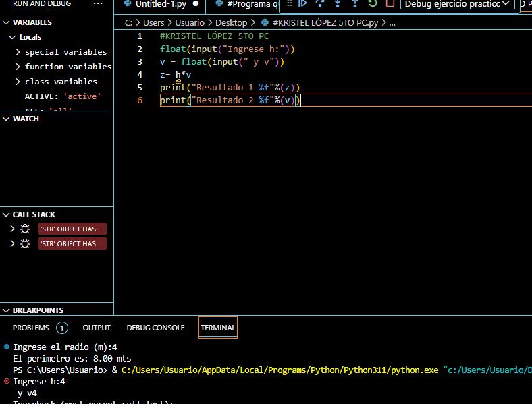Click the red error marker beside Ingrese h:4
The image size is (532, 404).
click(7, 381)
